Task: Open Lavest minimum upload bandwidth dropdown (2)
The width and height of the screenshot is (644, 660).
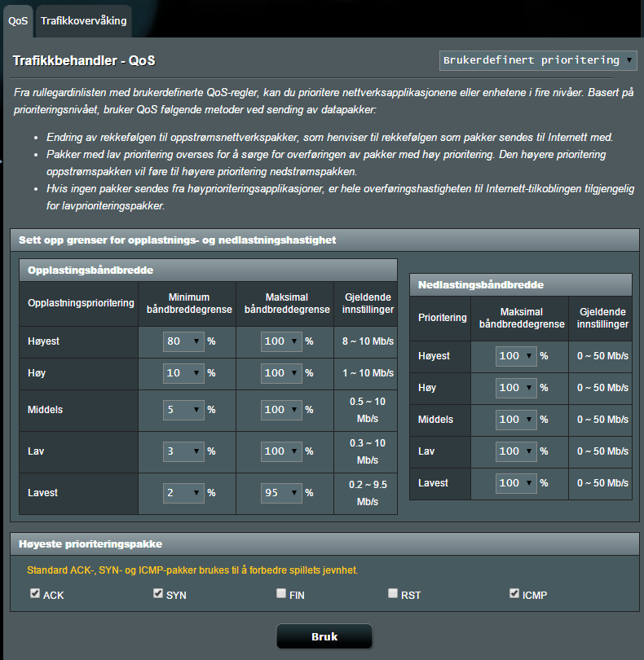Action: [x=183, y=493]
